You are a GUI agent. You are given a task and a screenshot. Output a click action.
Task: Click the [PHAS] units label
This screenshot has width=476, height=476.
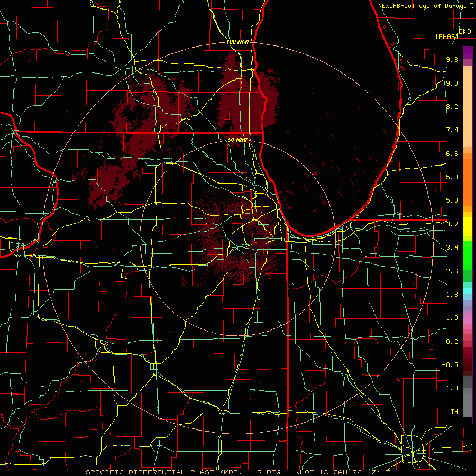(x=447, y=36)
